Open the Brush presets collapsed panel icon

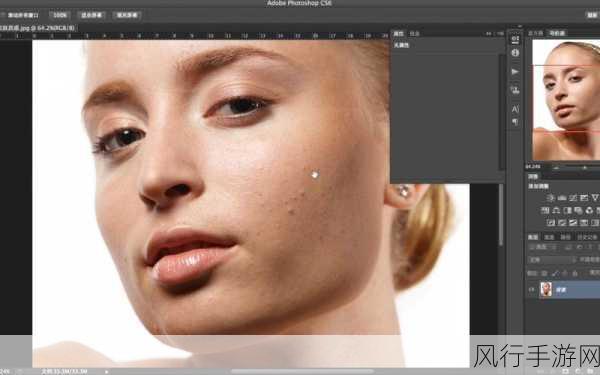pyautogui.click(x=515, y=90)
